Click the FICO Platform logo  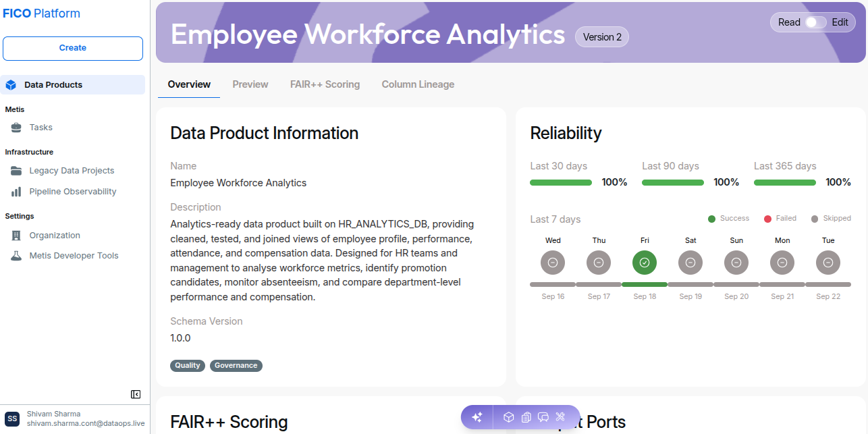pyautogui.click(x=41, y=13)
